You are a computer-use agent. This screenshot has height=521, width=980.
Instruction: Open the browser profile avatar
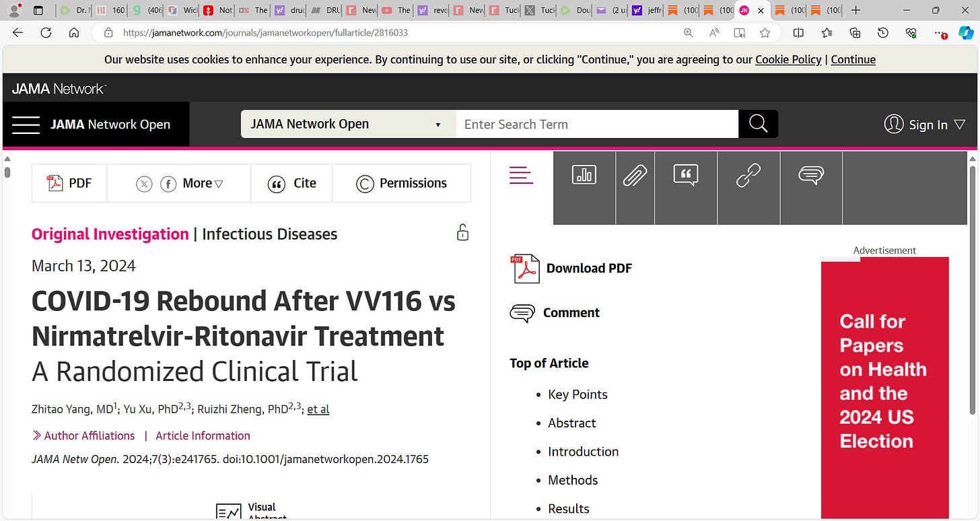(14, 10)
